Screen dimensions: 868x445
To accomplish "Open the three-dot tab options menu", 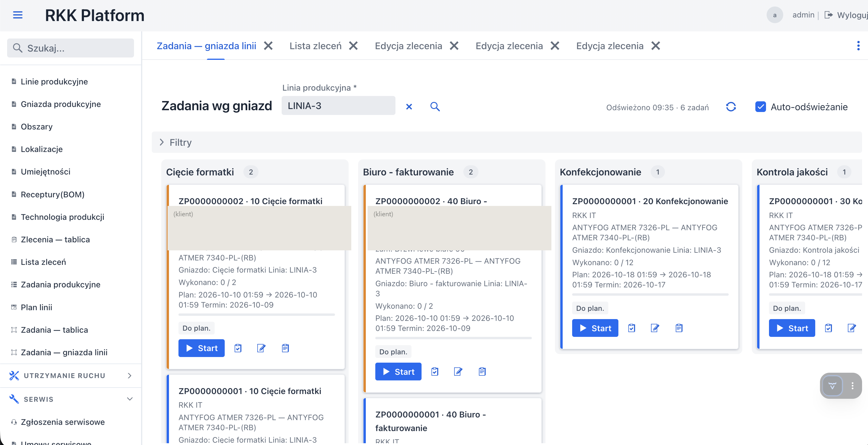I will tap(858, 46).
